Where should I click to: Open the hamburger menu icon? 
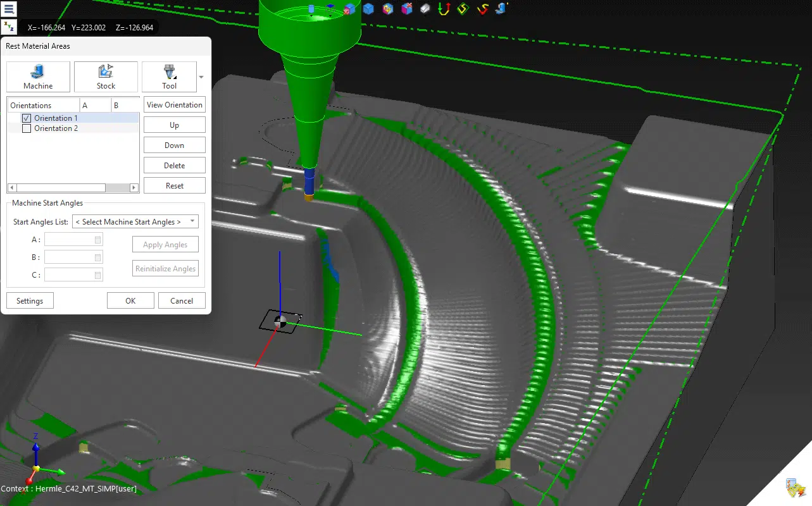click(x=9, y=9)
